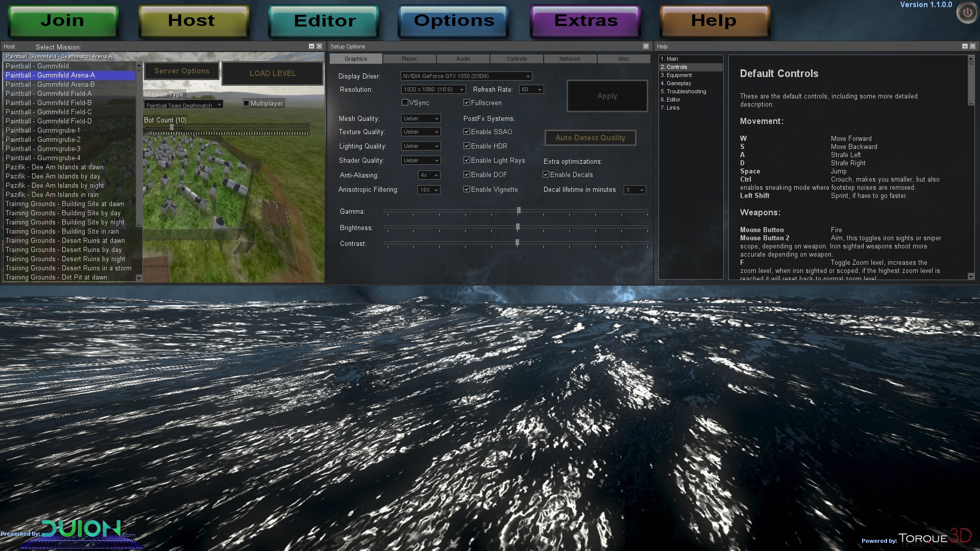Open the Mission Type dropdown

(184, 105)
